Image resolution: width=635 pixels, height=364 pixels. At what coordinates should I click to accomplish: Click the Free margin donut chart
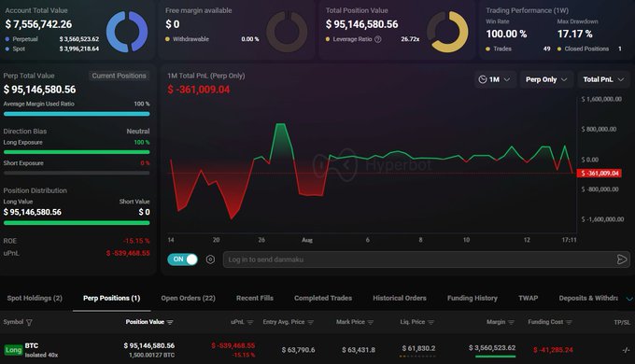pos(287,32)
